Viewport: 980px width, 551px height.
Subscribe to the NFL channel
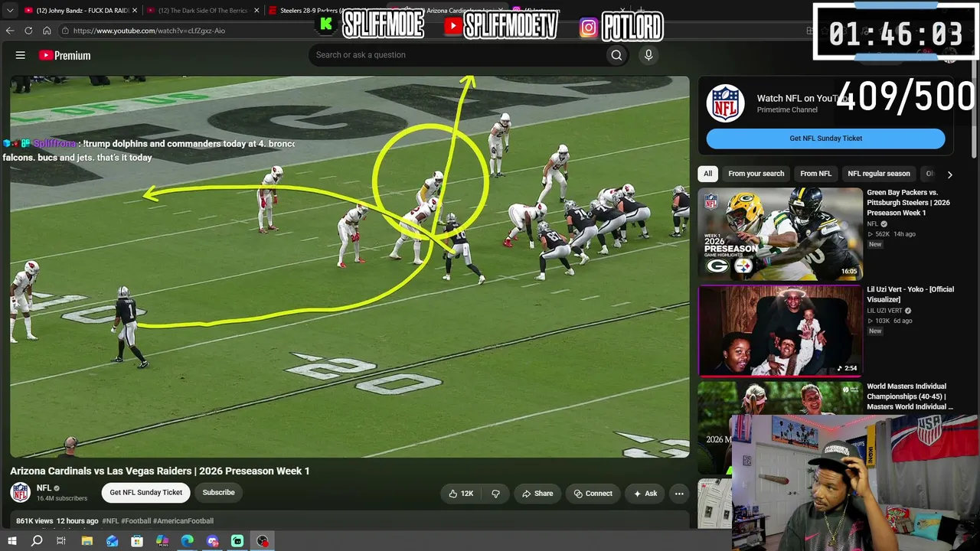218,493
